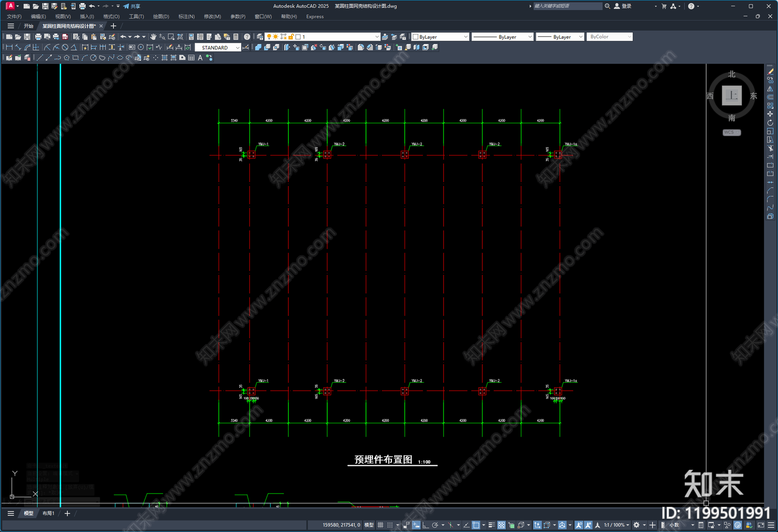The height and width of the screenshot is (532, 778).
Task: Click the 共享 share button
Action: click(x=132, y=6)
